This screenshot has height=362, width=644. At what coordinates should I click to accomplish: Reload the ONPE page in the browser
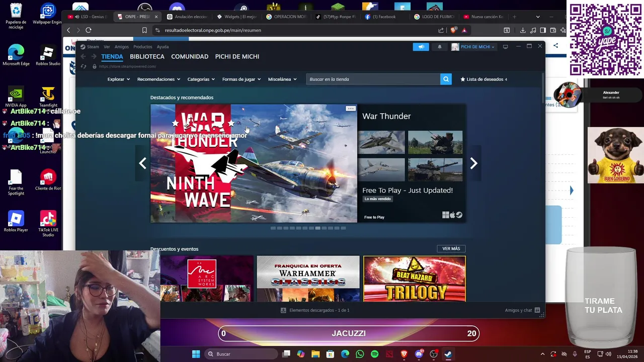[88, 30]
